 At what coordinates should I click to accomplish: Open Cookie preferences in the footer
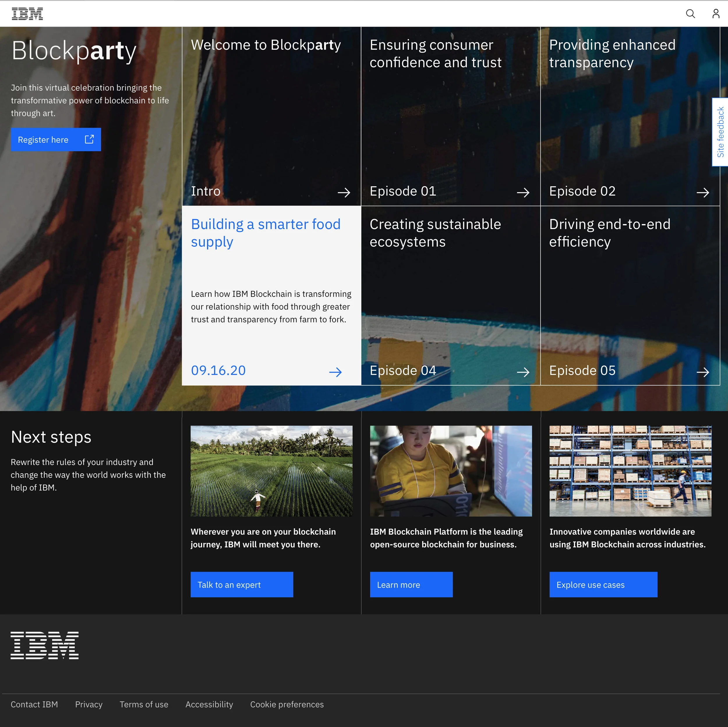(x=287, y=704)
